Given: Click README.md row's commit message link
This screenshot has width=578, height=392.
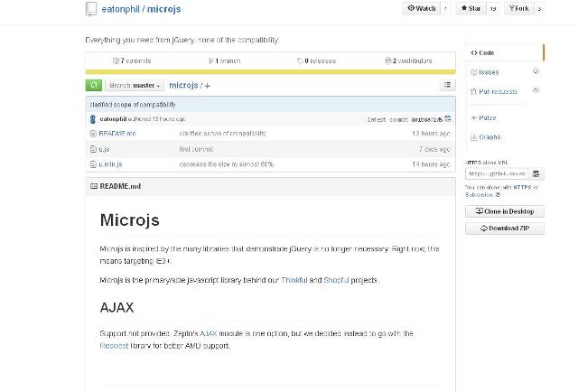Looking at the screenshot, I should point(222,134).
